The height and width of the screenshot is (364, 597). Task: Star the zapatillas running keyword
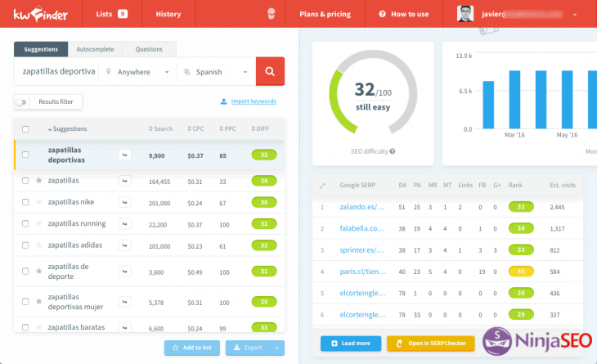[38, 224]
